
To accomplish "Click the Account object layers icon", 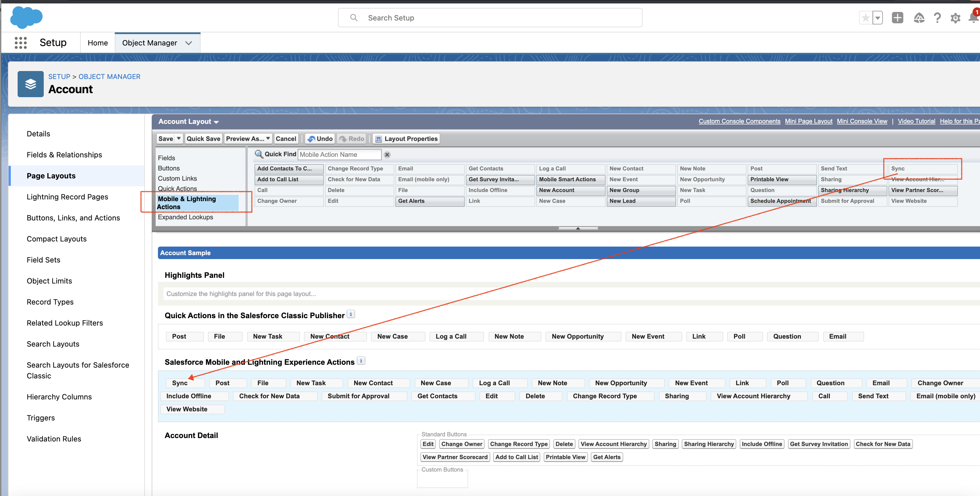I will click(30, 84).
